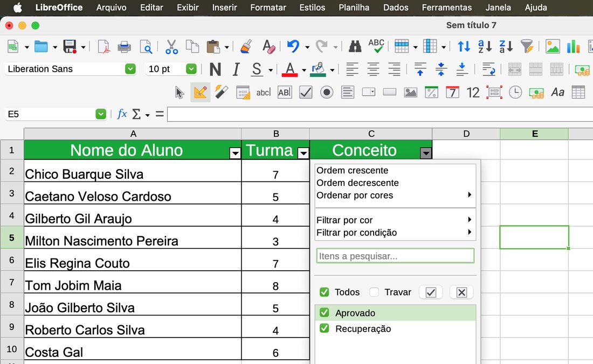The height and width of the screenshot is (364, 593).
Task: Click the formula equals button
Action: 160,114
